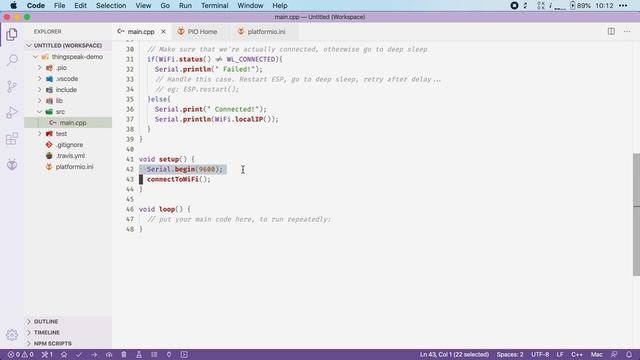Click the macOS menu bar clock
640x360 pixels.
[x=604, y=6]
